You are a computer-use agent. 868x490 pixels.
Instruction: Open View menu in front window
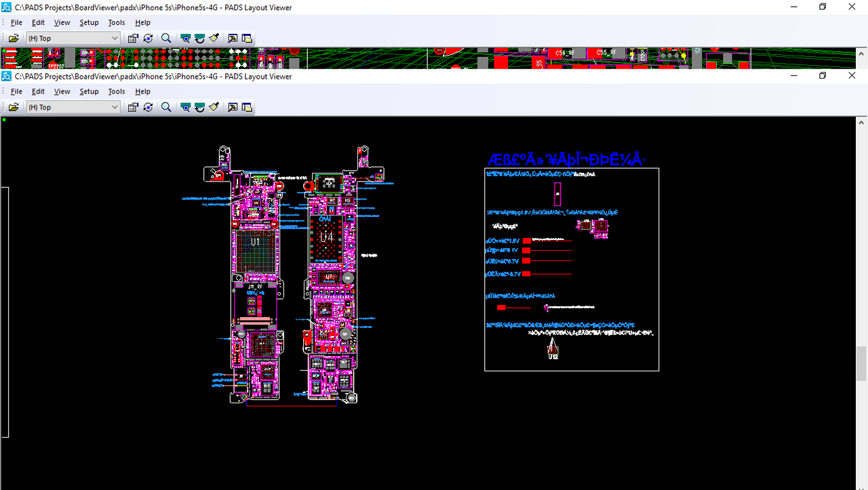coord(62,91)
